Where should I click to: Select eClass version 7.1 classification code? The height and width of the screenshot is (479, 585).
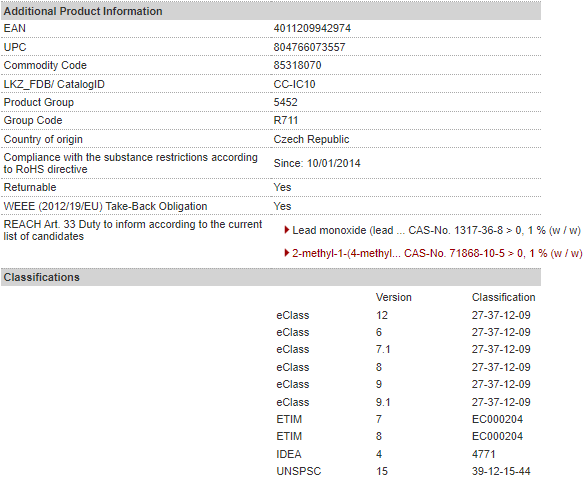tap(501, 349)
